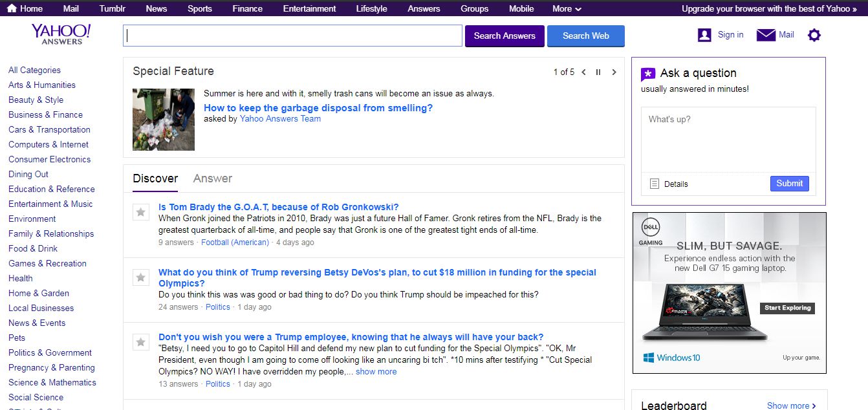868x410 pixels.
Task: Click the Search Web button
Action: tap(586, 36)
